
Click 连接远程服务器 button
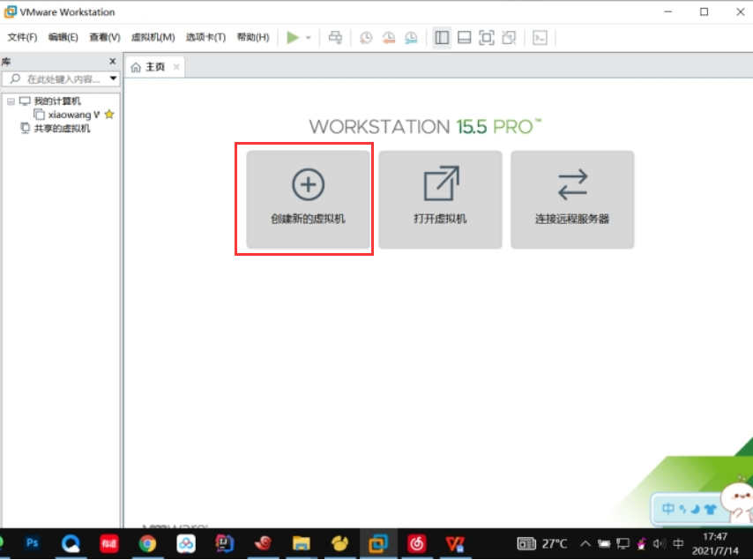point(572,199)
